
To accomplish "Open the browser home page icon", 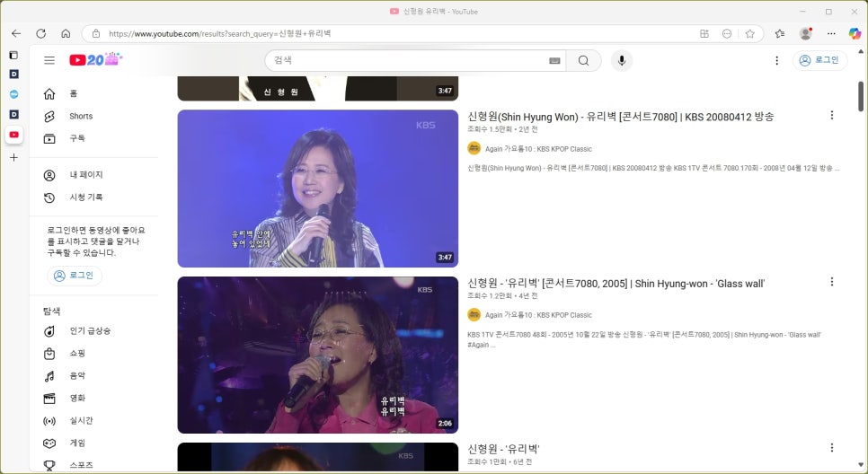I will click(66, 34).
